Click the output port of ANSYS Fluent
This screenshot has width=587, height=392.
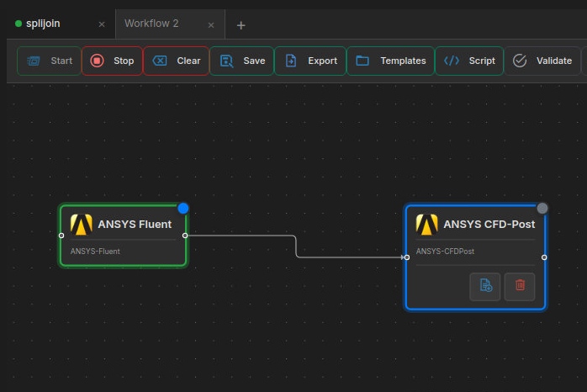click(185, 236)
